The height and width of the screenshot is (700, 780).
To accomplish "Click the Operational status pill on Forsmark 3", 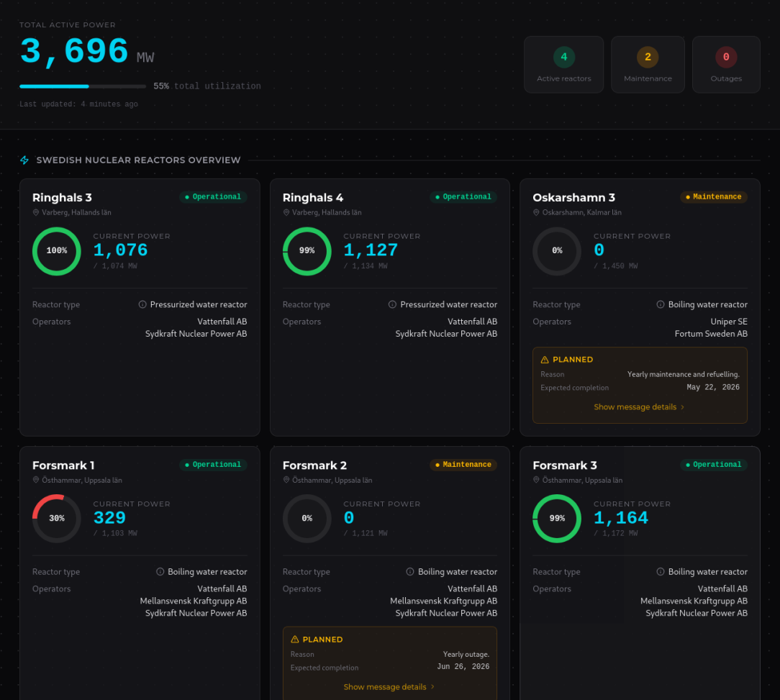I will pos(713,465).
